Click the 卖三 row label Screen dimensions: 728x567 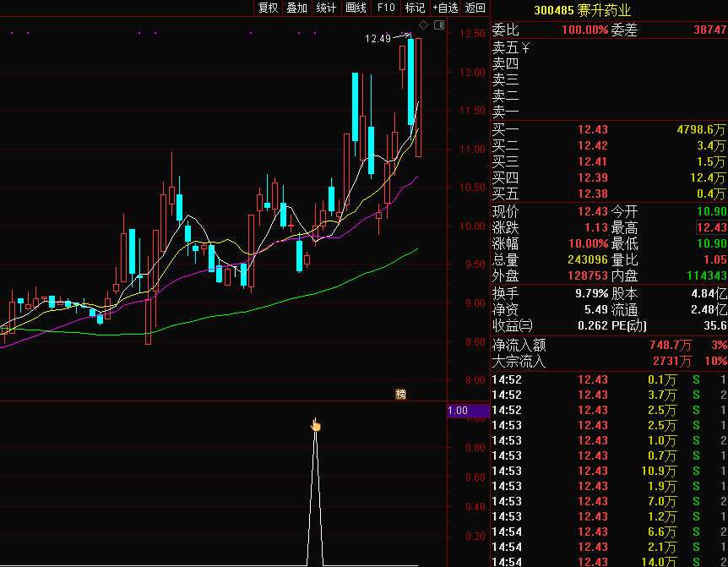505,80
